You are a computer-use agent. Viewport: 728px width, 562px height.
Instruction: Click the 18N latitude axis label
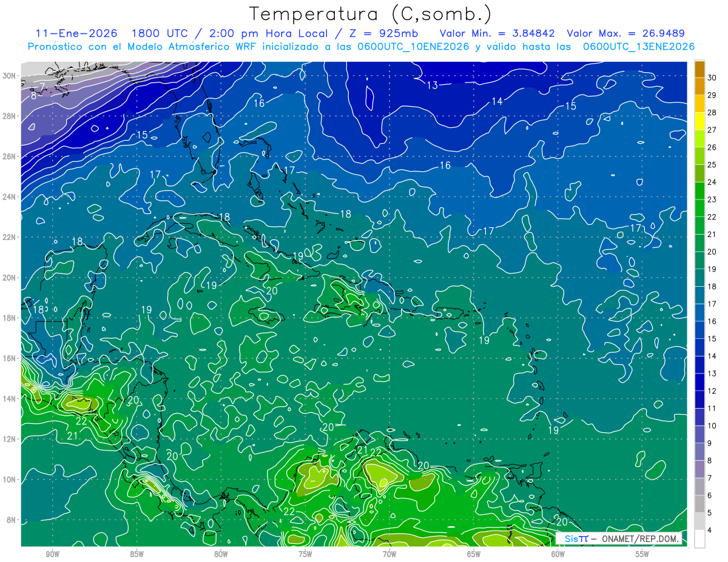click(10, 318)
